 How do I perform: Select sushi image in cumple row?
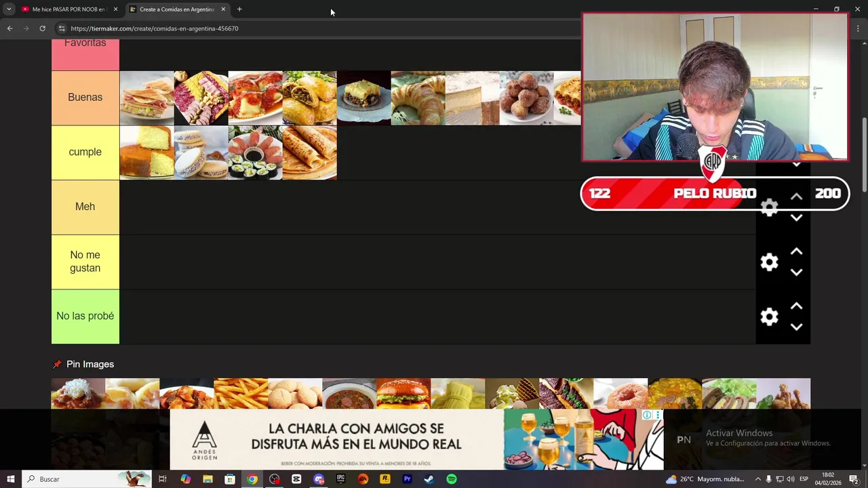pos(256,152)
